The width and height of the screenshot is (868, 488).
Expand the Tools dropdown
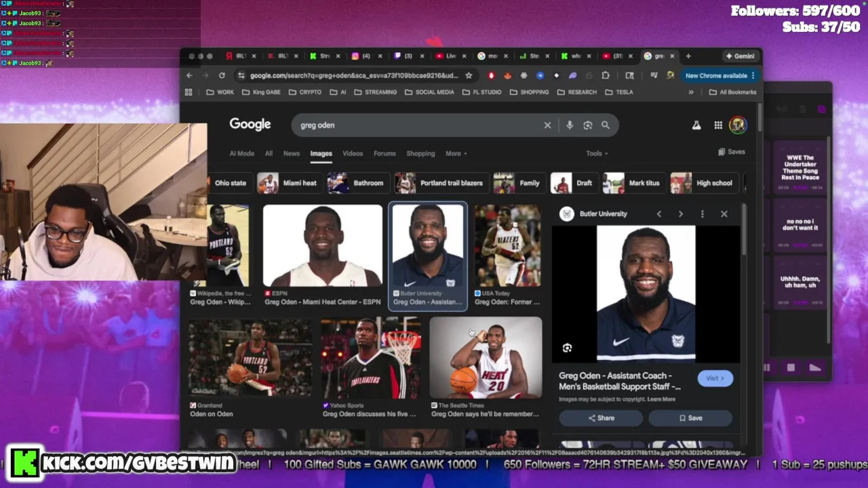597,154
